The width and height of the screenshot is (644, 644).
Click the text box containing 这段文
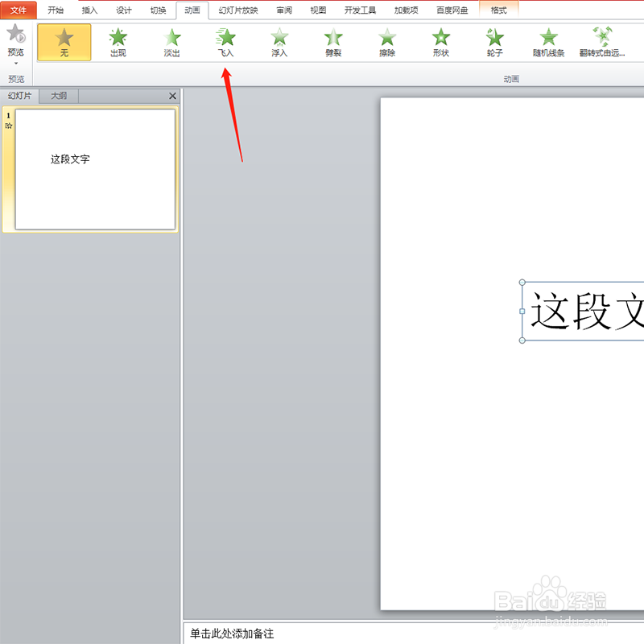tap(583, 312)
